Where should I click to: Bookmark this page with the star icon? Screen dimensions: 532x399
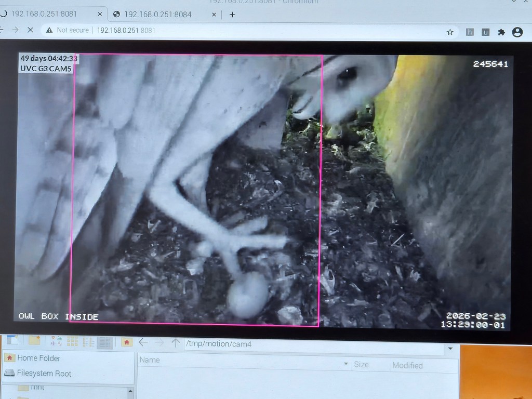point(450,32)
